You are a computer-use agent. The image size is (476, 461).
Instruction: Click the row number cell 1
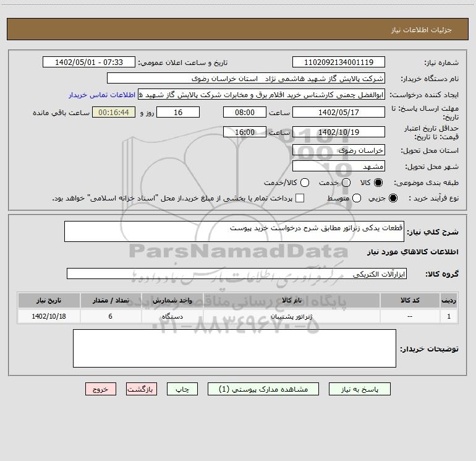449,316
